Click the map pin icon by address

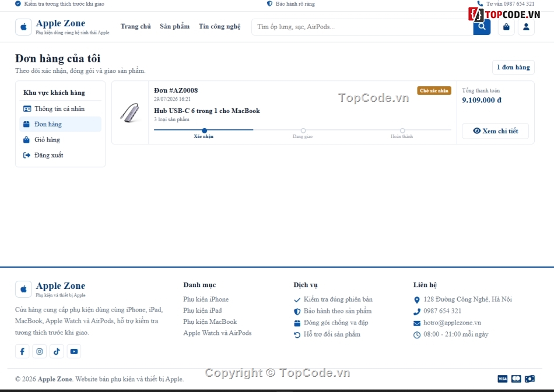click(x=417, y=300)
